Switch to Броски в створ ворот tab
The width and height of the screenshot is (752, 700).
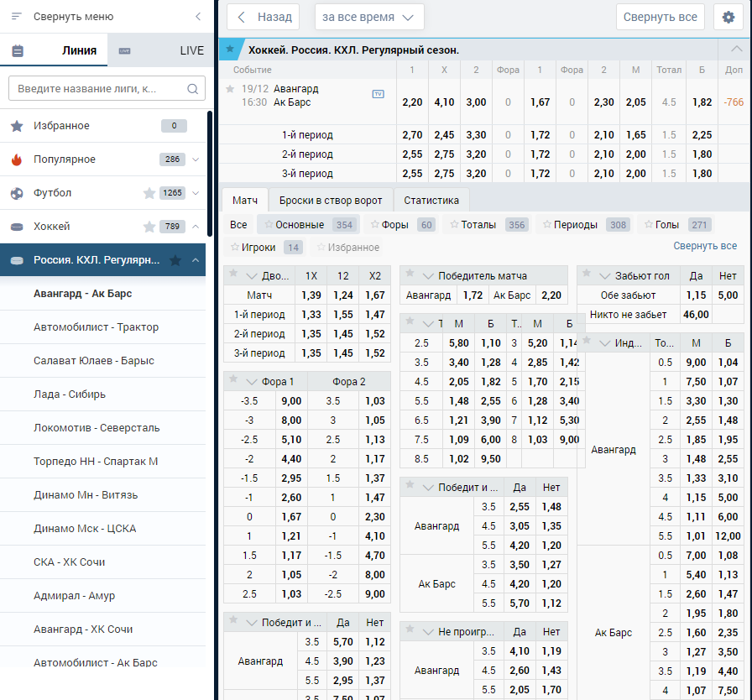coord(331,201)
